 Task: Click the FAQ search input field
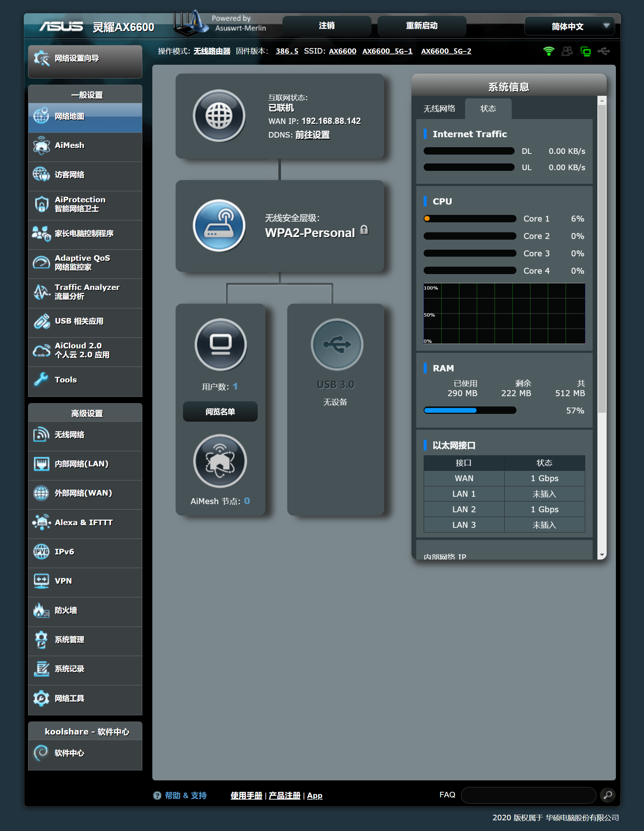(x=528, y=795)
